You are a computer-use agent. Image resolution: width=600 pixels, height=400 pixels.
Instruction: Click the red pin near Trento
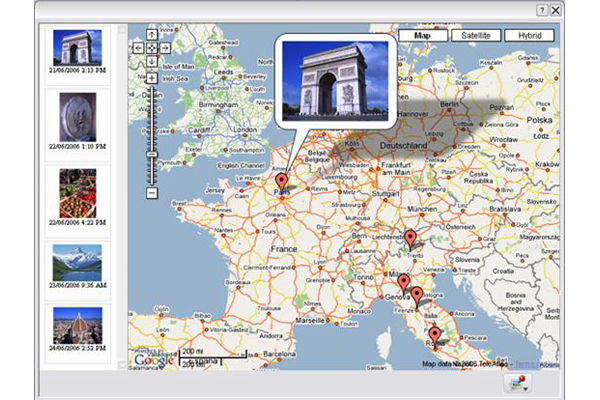pos(410,238)
